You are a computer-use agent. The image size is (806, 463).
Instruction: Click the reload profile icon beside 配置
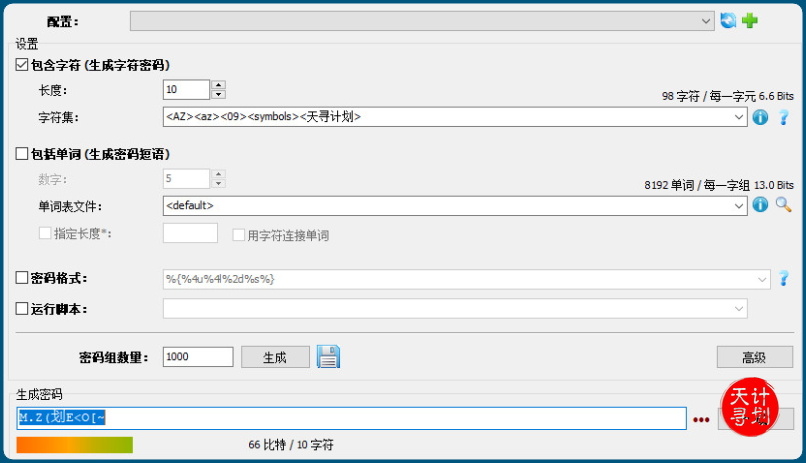(x=728, y=21)
